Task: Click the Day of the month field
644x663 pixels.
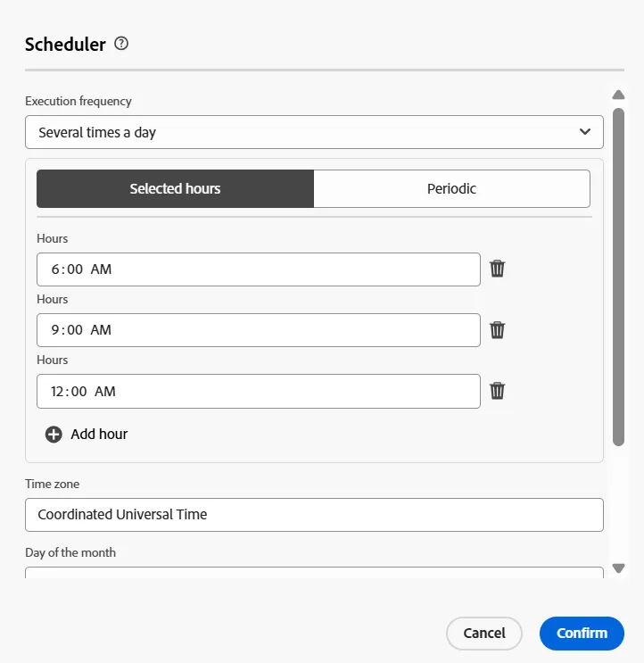Action: [x=314, y=573]
